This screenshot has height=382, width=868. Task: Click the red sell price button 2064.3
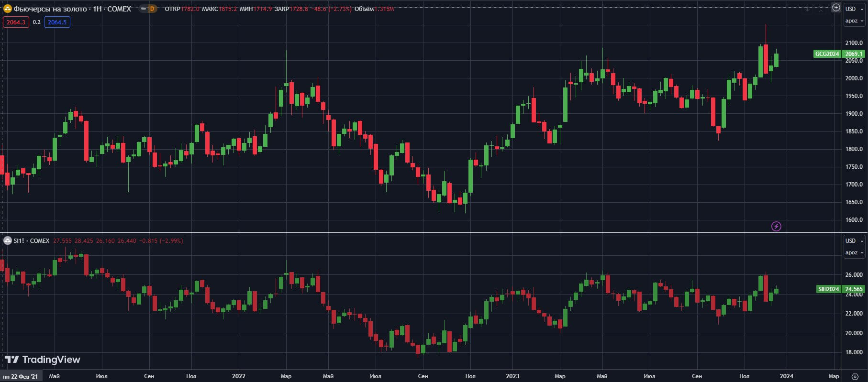(x=16, y=22)
